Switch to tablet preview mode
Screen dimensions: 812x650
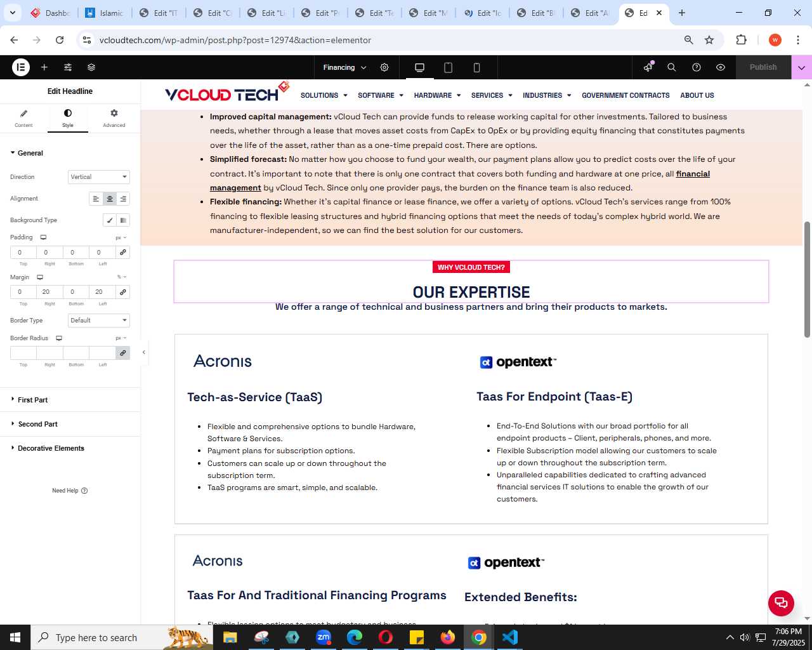[448, 67]
